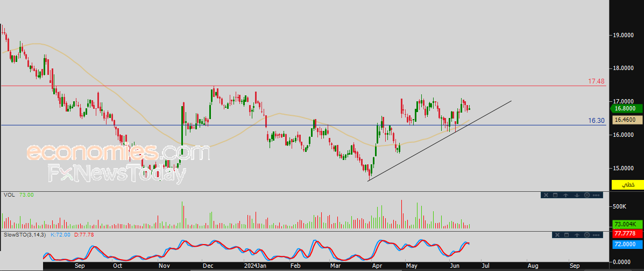Viewport: 644px width, 271px height.
Task: Open SlowSTO indicator settings gear
Action: pos(587,235)
